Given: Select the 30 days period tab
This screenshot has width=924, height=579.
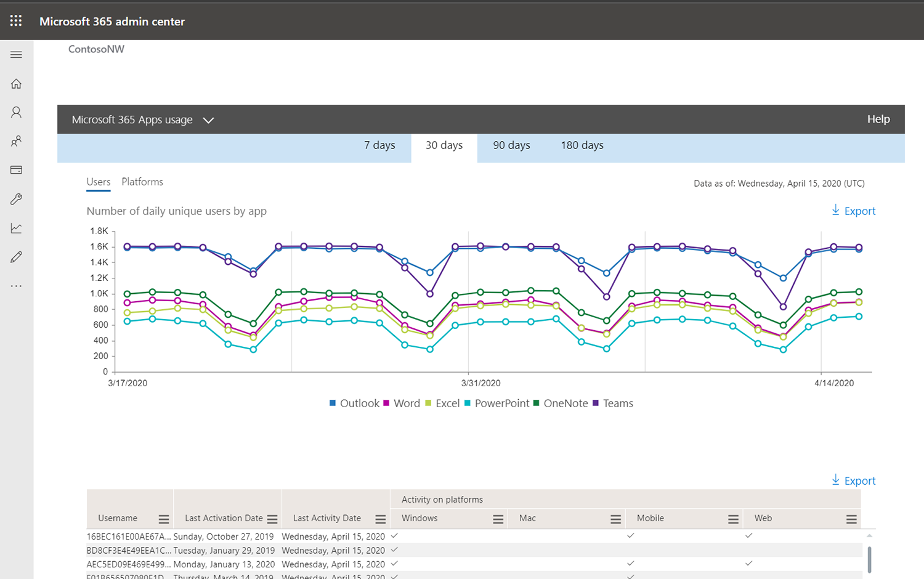Looking at the screenshot, I should click(x=444, y=148).
